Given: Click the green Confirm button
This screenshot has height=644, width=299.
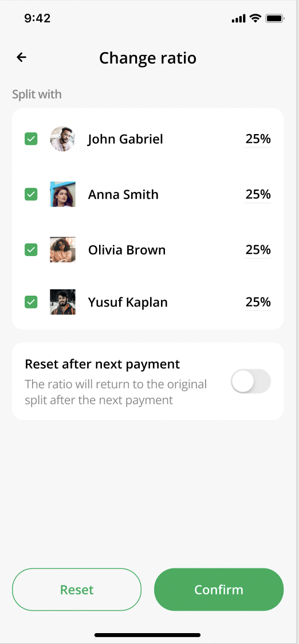Looking at the screenshot, I should (x=219, y=590).
